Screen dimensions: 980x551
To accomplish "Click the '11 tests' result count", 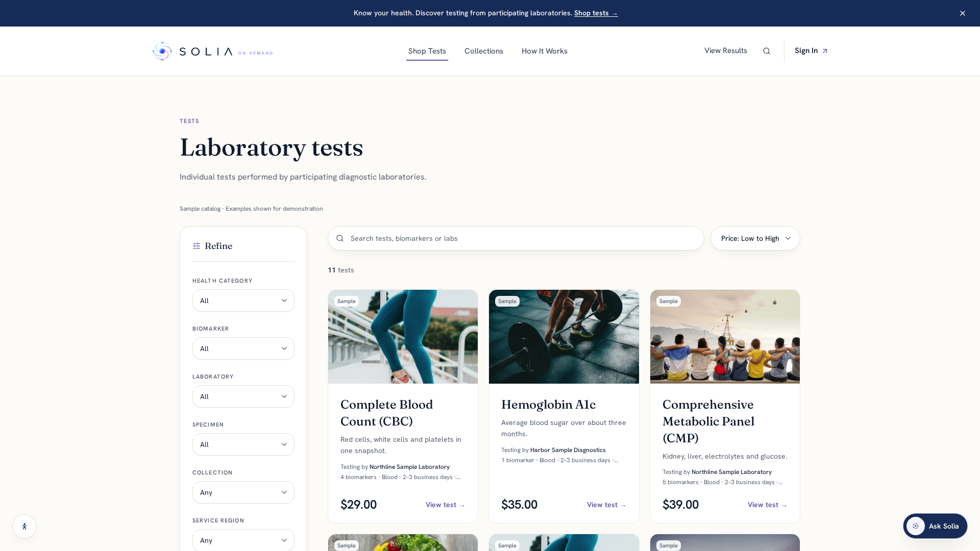I will (341, 270).
